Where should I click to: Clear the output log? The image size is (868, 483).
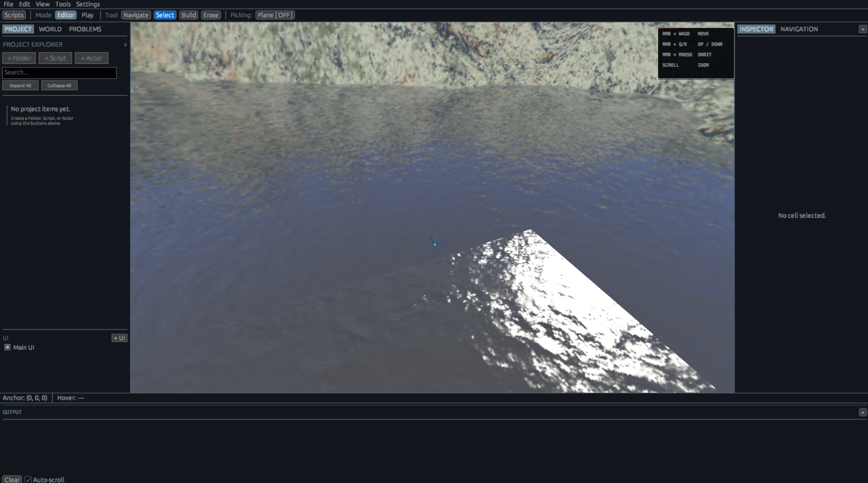coord(12,479)
